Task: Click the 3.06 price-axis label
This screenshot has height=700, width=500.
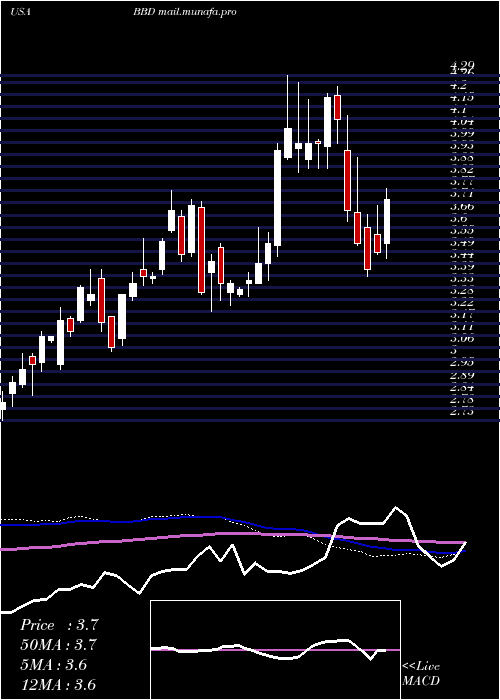Action: [x=462, y=339]
